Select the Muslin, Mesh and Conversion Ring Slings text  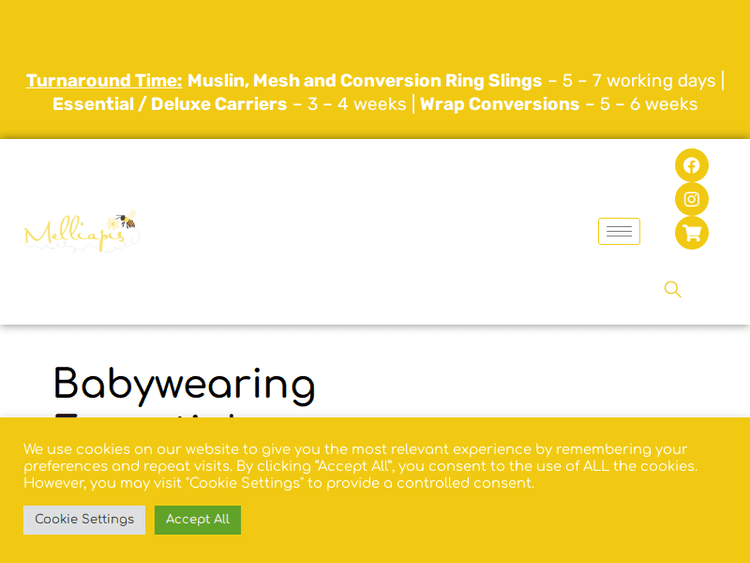(365, 81)
